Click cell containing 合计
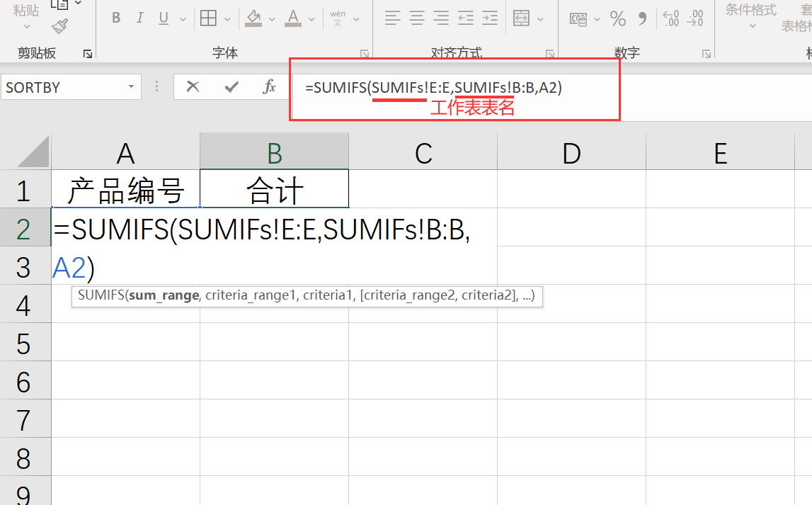This screenshot has width=812, height=505. pos(275,190)
